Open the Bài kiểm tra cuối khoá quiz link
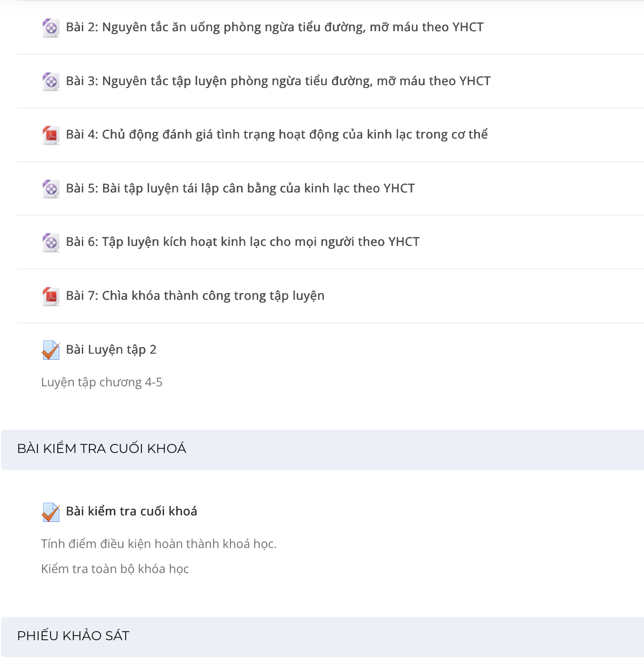Image resolution: width=644 pixels, height=661 pixels. [131, 512]
